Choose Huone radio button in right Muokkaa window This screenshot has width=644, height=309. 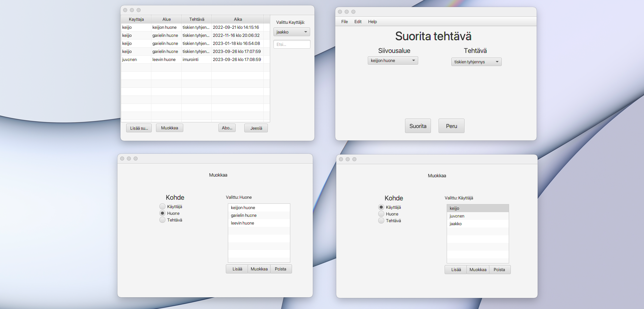pos(381,214)
